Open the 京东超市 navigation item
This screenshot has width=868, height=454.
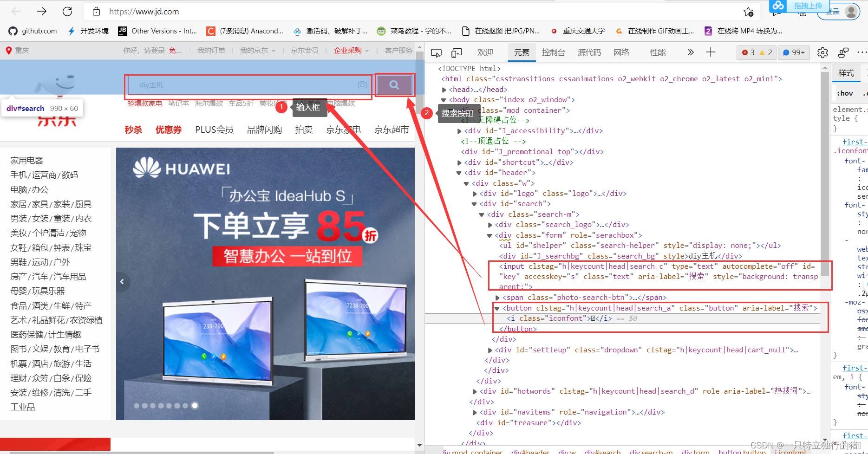tap(392, 130)
